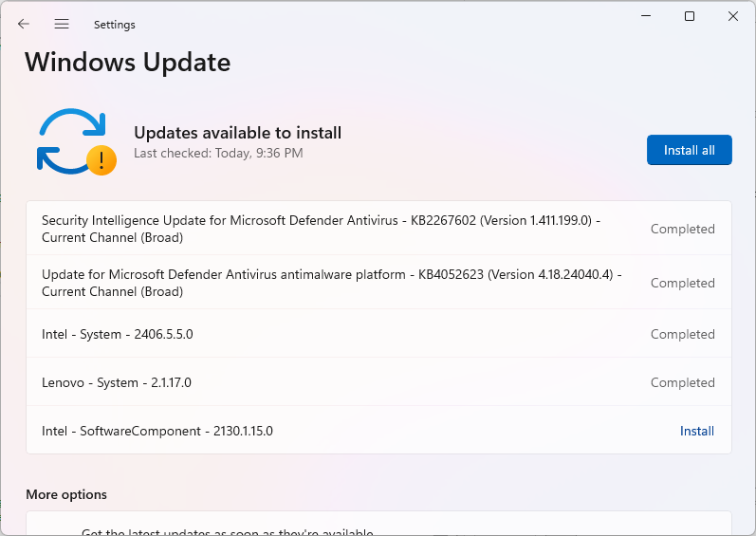Click the Windows Update page heading
Image resolution: width=756 pixels, height=536 pixels.
coord(128,63)
